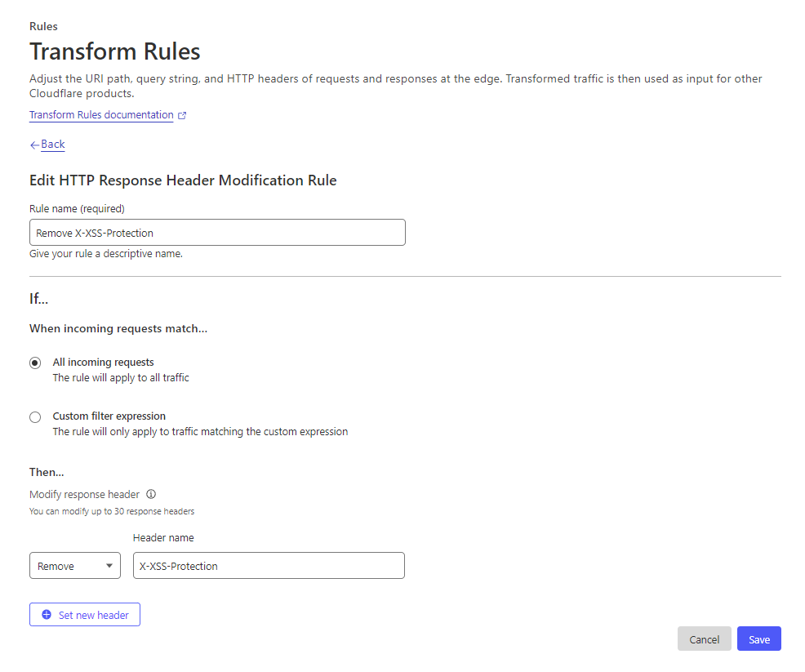Click 'You can modify up to 30 response headers' text
This screenshot has width=805, height=672.
click(112, 511)
